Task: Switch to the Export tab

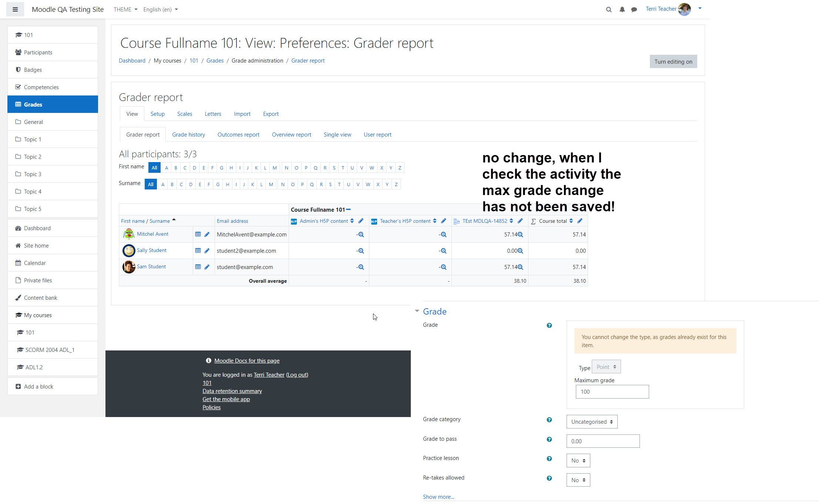Action: tap(271, 114)
